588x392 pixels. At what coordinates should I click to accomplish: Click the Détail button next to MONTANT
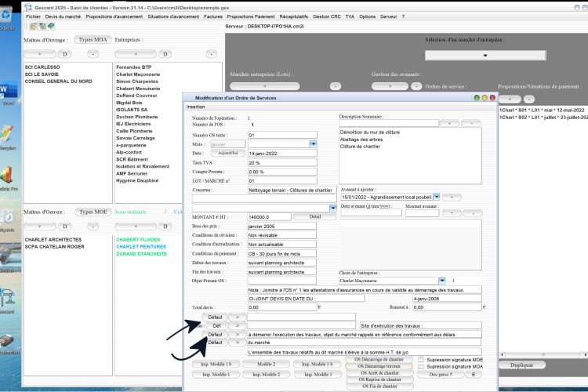pyautogui.click(x=314, y=216)
